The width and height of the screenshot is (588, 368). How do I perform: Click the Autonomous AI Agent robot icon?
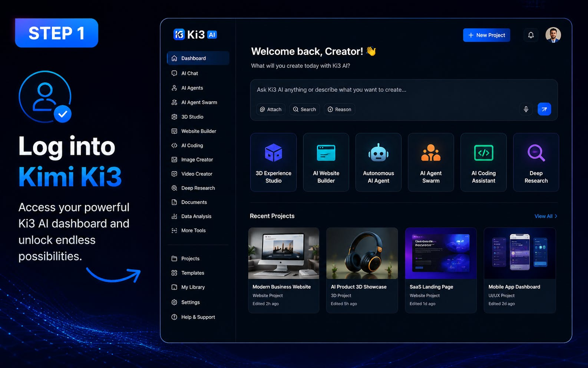click(379, 152)
